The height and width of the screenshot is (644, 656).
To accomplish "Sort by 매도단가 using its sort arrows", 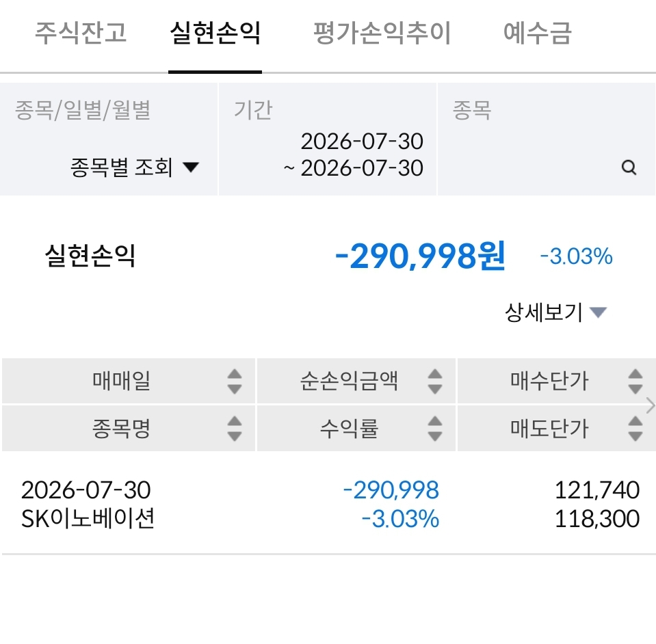I will (635, 428).
